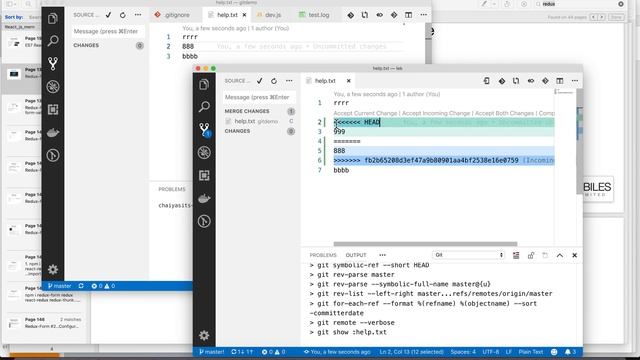Viewport: 640px width, 360px height.
Task: Show more panel tabs next to OUTPUT
Action: pos(382,255)
